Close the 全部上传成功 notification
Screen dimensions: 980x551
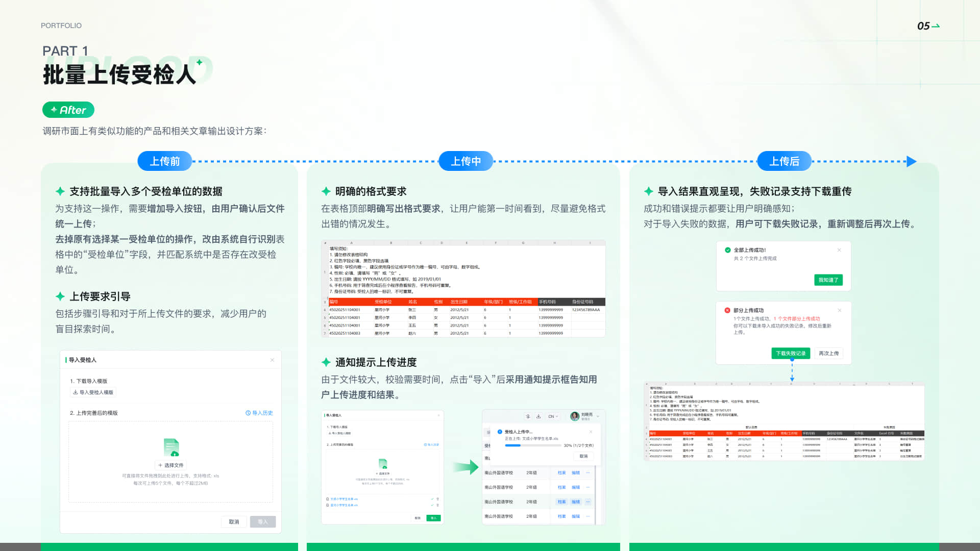pos(839,250)
